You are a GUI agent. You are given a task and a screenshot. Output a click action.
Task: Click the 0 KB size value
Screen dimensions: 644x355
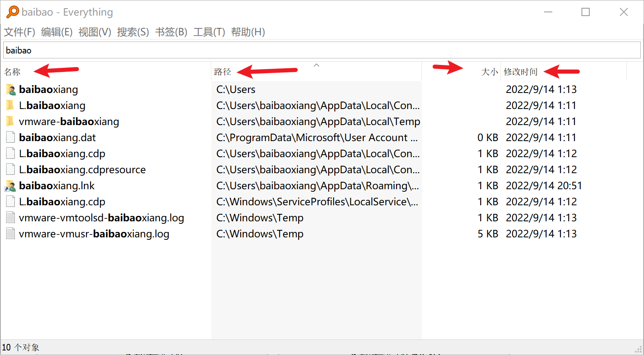pos(488,138)
